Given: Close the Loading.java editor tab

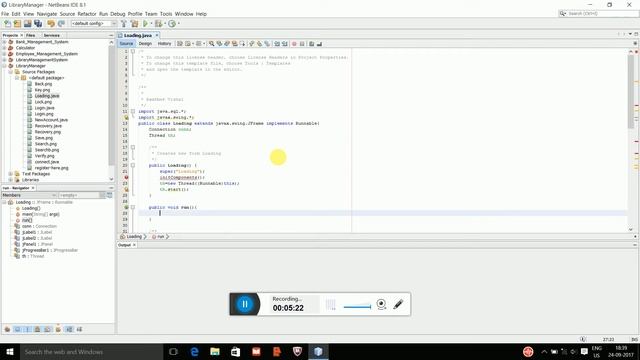Looking at the screenshot, I should (x=157, y=36).
